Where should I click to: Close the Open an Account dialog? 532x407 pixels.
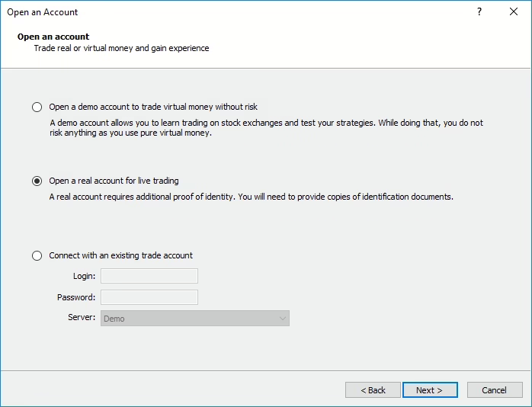tap(514, 12)
